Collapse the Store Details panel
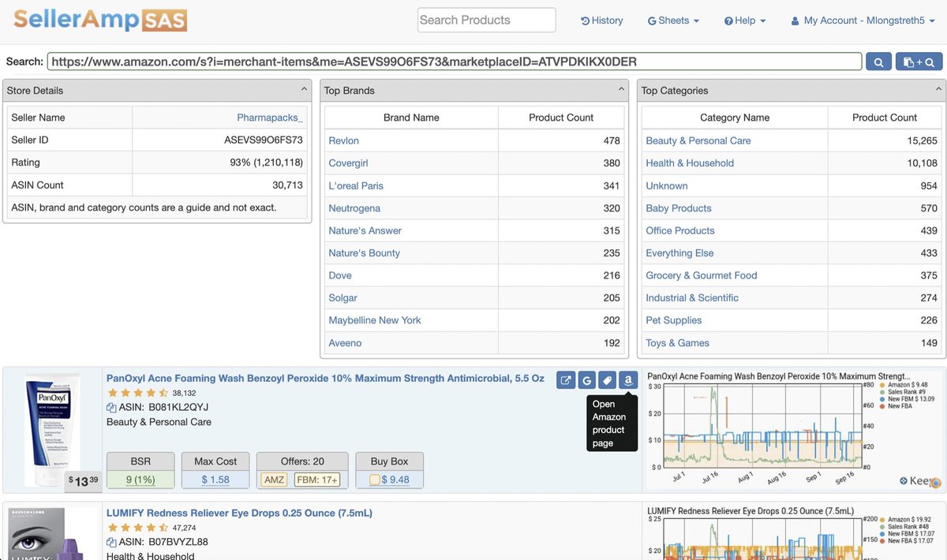The image size is (947, 560). (305, 90)
